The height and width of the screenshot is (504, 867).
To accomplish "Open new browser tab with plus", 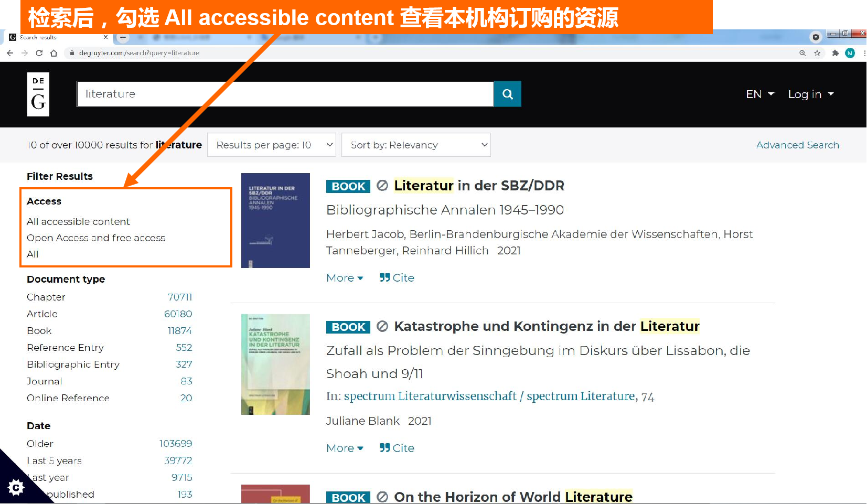I will [x=123, y=37].
